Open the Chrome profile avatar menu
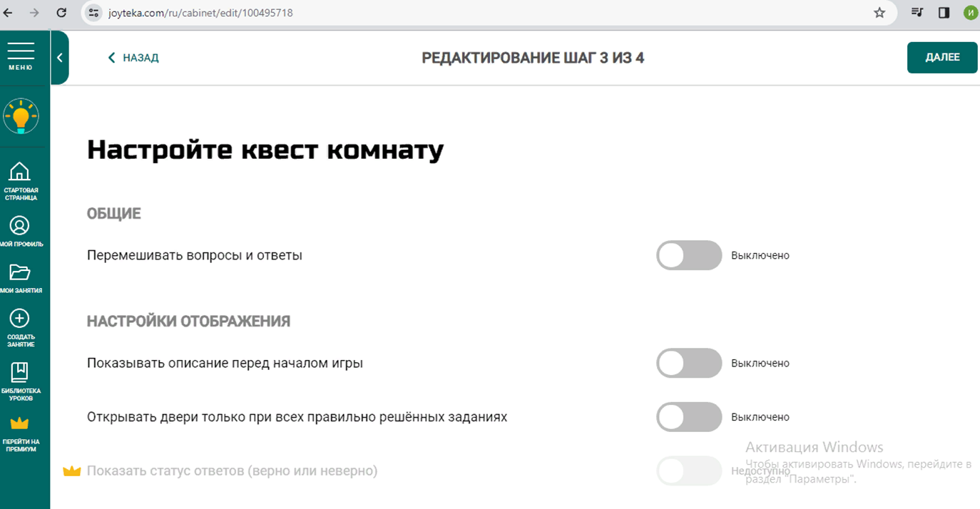The image size is (980, 509). click(970, 13)
